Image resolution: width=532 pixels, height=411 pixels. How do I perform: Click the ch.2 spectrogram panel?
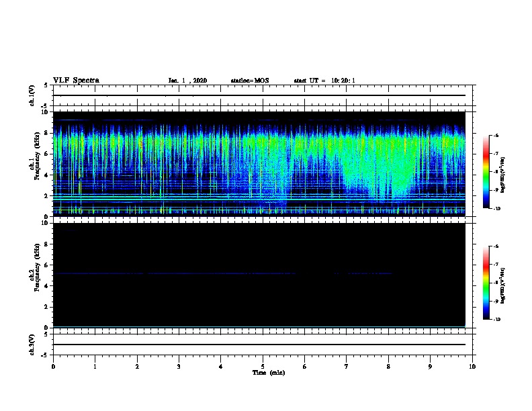259,275
